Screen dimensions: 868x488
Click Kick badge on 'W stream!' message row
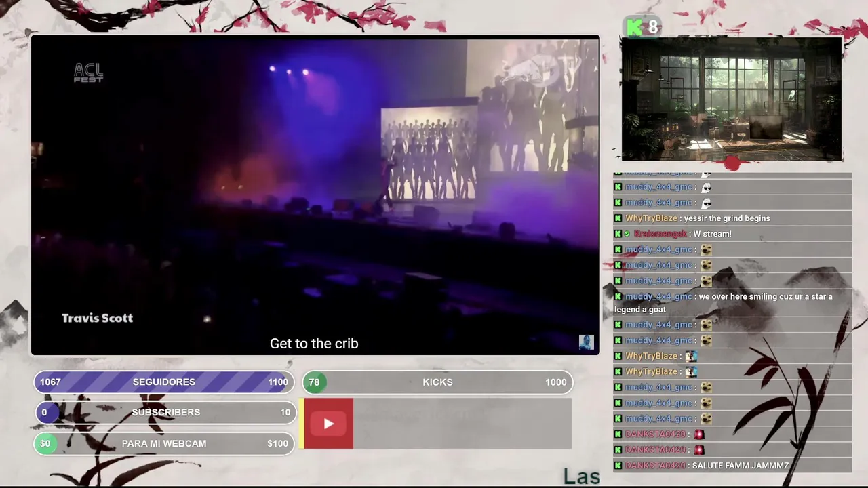pos(618,234)
